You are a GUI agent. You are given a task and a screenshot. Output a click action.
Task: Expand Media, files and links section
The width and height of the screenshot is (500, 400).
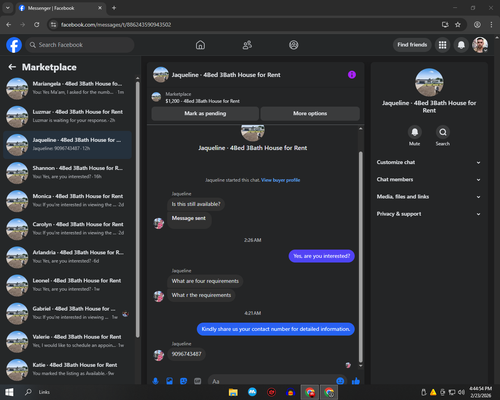[x=429, y=197]
